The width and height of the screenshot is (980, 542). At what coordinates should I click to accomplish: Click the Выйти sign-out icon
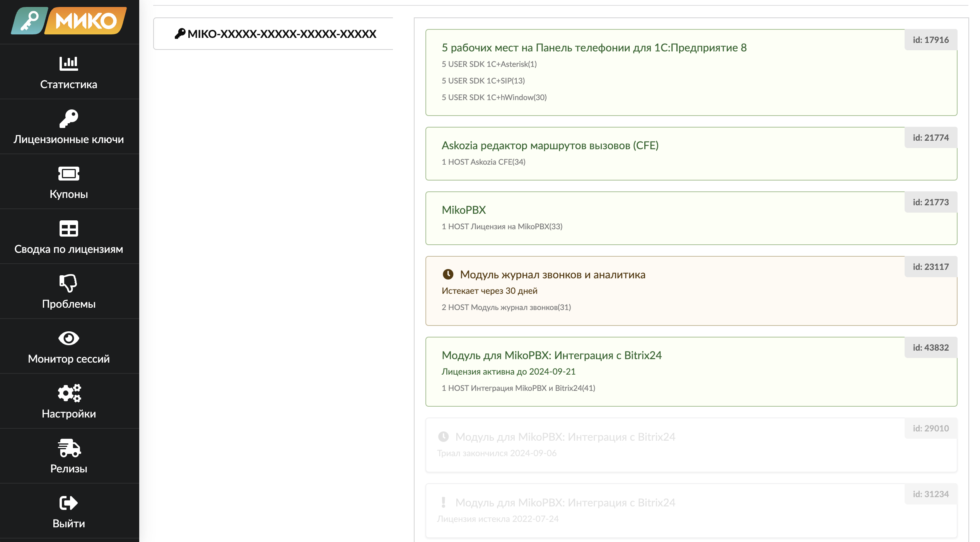[69, 503]
